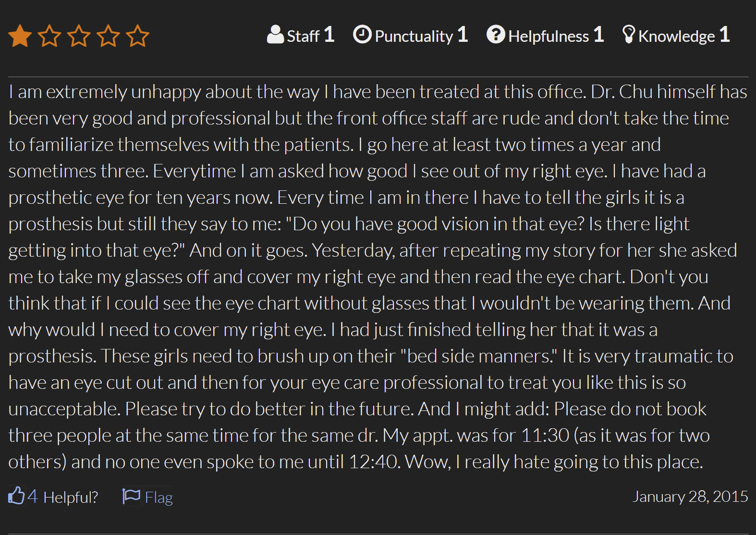
Task: Click the Helpful? link text
Action: point(71,497)
